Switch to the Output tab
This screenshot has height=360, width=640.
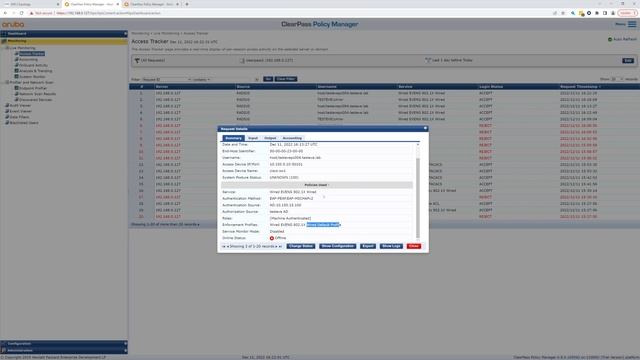[270, 138]
